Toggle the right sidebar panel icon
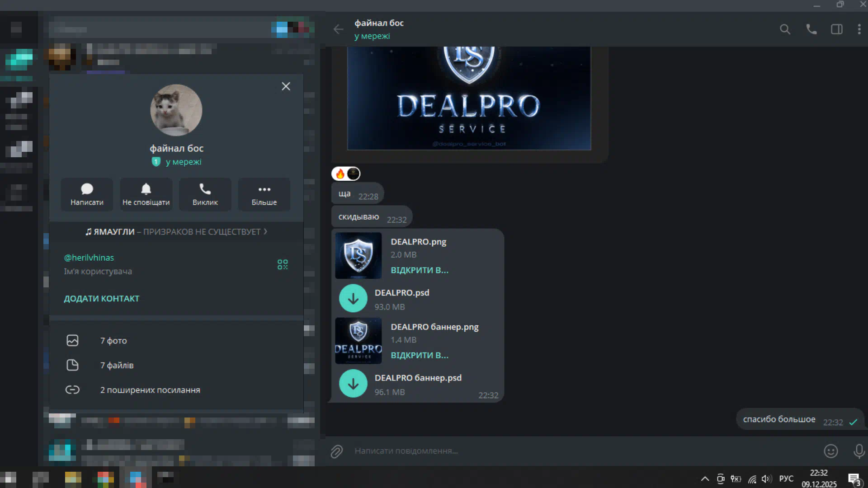The height and width of the screenshot is (488, 868). pos(836,29)
